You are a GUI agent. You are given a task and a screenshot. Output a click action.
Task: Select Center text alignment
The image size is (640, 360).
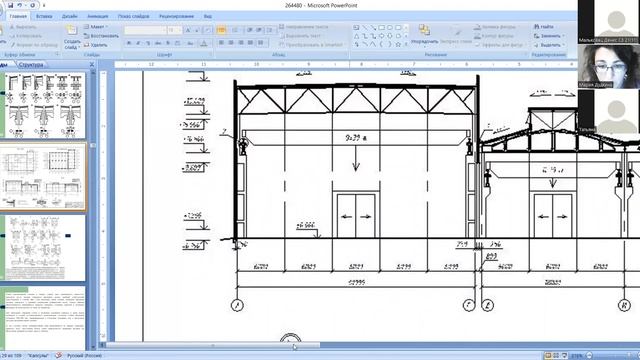231,43
